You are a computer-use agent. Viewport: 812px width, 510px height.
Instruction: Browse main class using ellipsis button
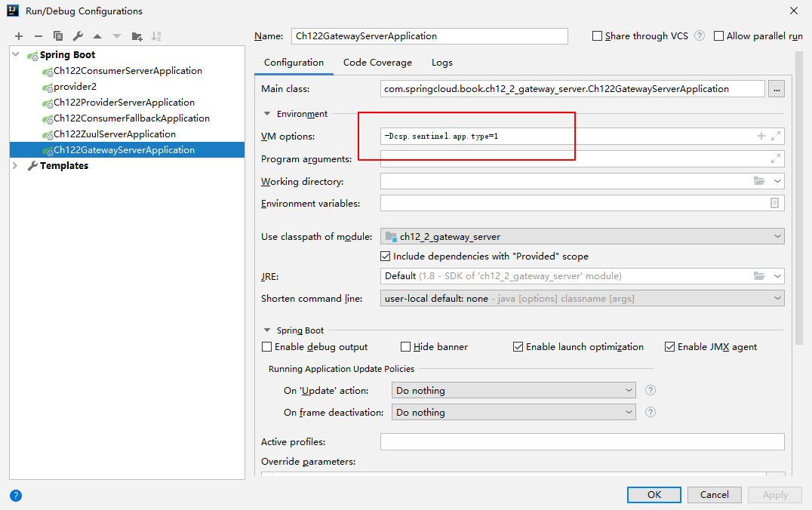coord(777,89)
